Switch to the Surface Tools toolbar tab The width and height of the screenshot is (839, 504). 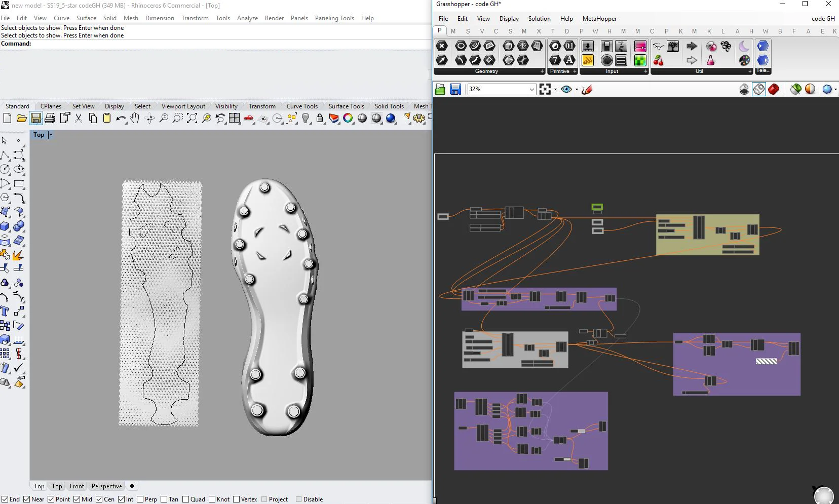tap(347, 106)
